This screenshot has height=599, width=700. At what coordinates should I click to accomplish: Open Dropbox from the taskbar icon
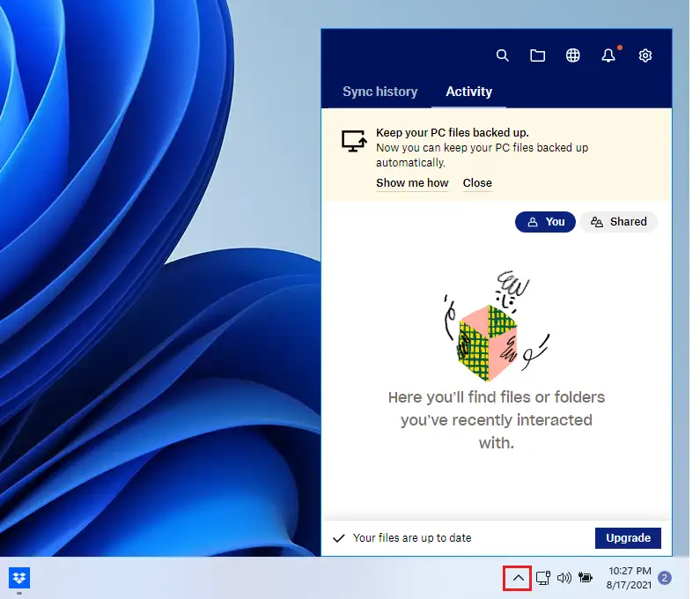click(x=19, y=578)
